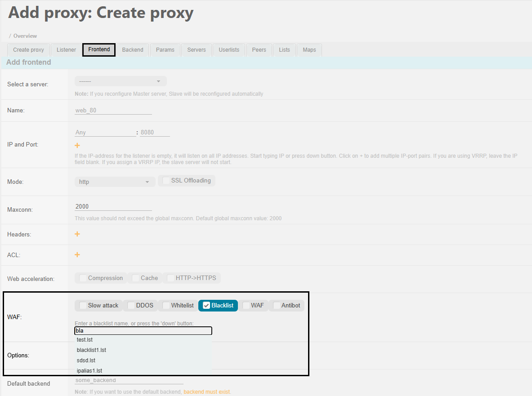Image resolution: width=532 pixels, height=396 pixels.
Task: Add a custom header using the + icon
Action: (x=77, y=234)
